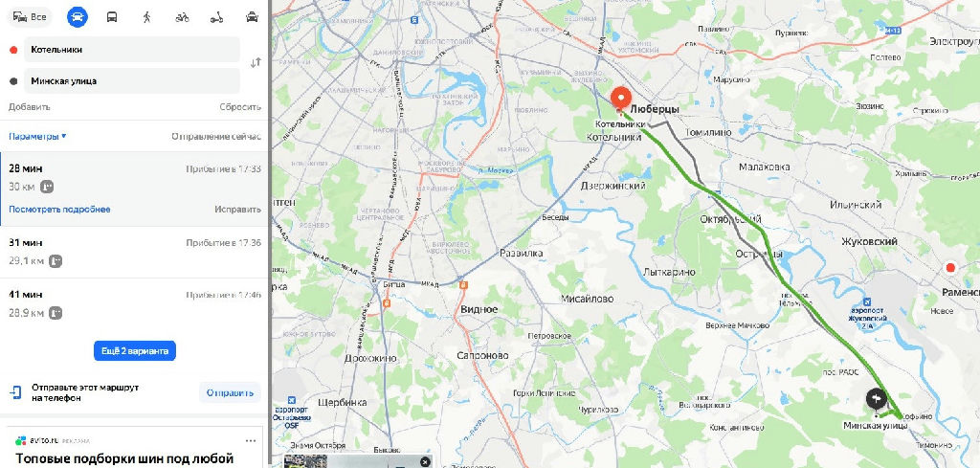The image size is (980, 468).
Task: Select the 41 мин route option
Action: click(x=135, y=303)
